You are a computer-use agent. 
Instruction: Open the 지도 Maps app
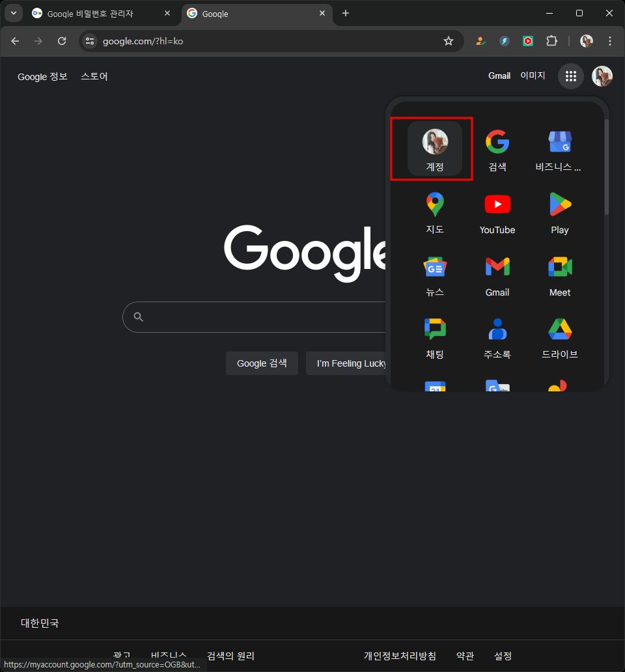coord(435,212)
